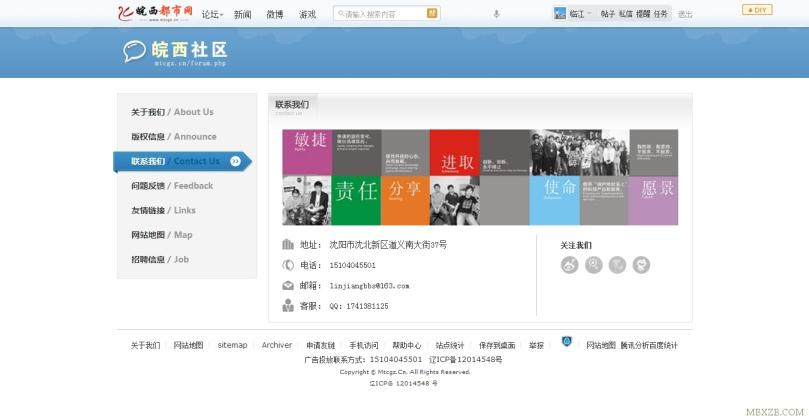Open 提醒 link in user bar

point(643,14)
